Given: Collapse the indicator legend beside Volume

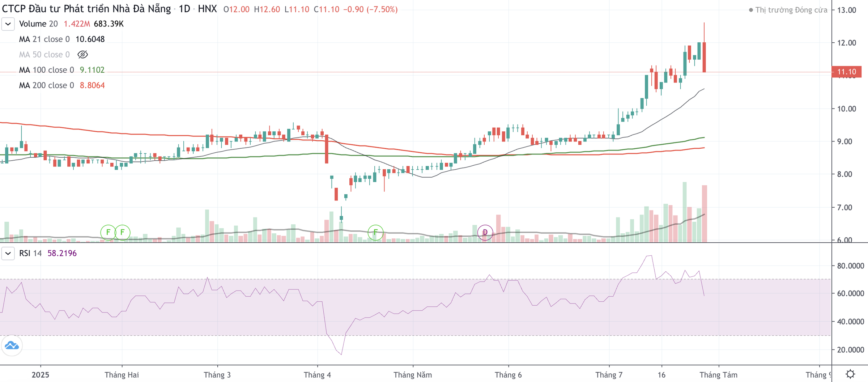Looking at the screenshot, I should pyautogui.click(x=8, y=24).
